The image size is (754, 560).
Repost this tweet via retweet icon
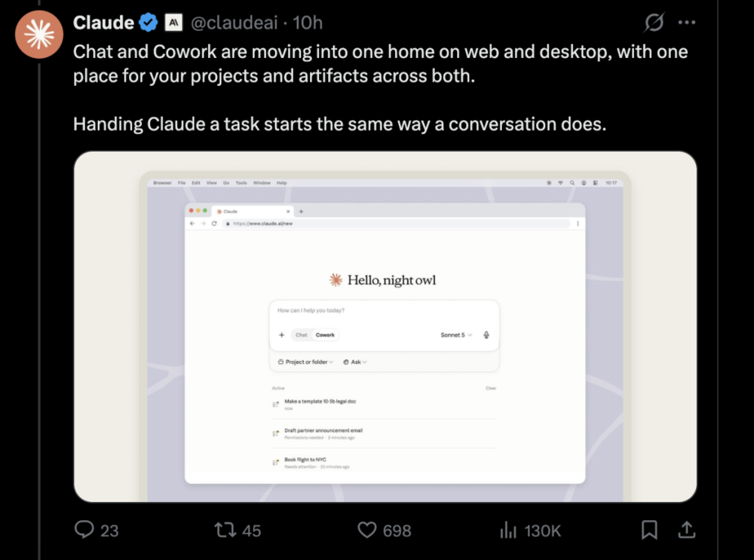(x=225, y=530)
